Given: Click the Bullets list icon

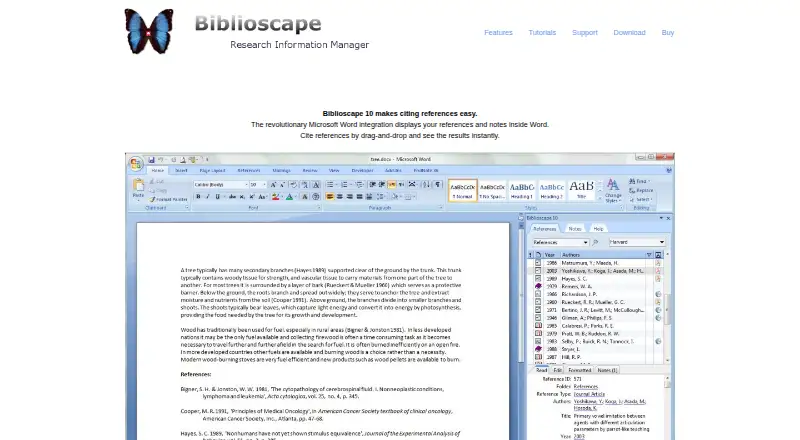Looking at the screenshot, I should click(x=331, y=185).
